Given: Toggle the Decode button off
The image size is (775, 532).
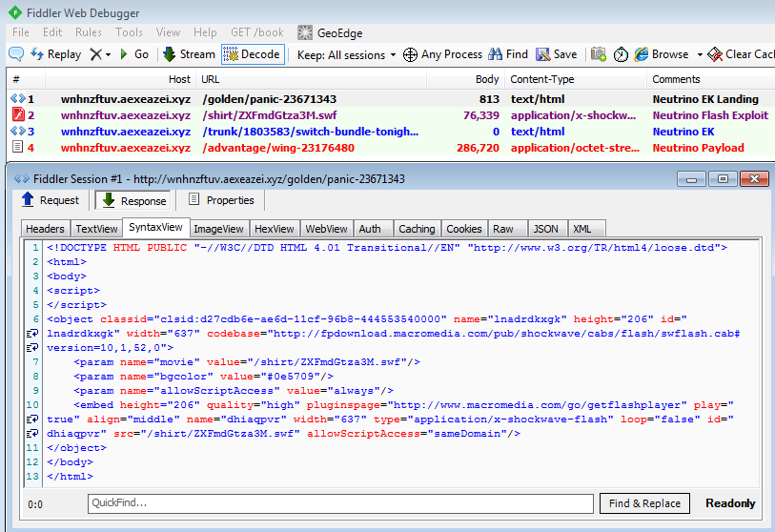Looking at the screenshot, I should [252, 54].
